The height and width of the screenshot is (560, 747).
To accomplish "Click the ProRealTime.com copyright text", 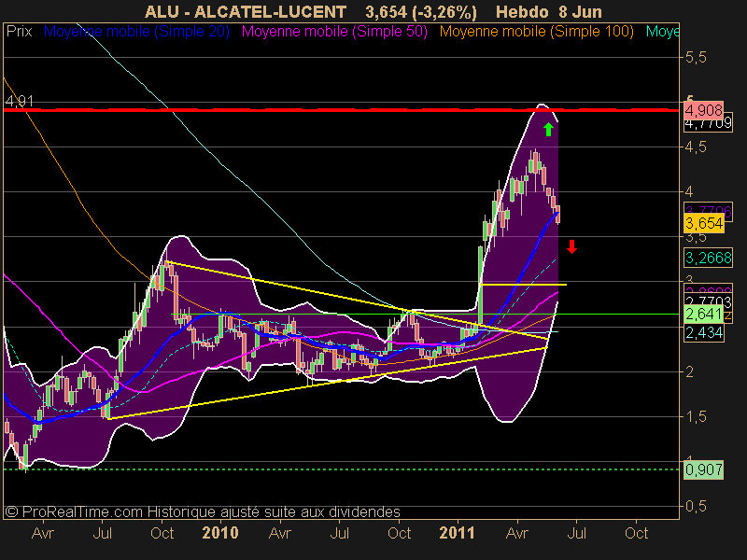I will pyautogui.click(x=203, y=511).
